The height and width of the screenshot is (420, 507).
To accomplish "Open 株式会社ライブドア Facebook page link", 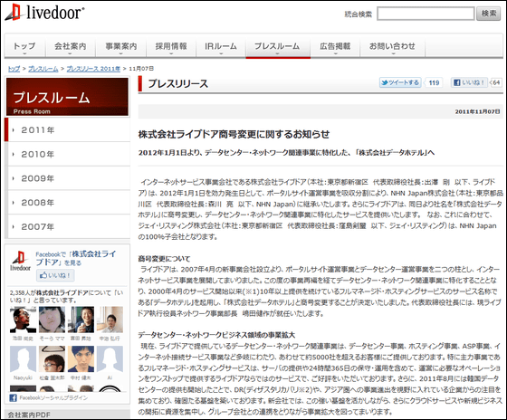I will click(76, 258).
